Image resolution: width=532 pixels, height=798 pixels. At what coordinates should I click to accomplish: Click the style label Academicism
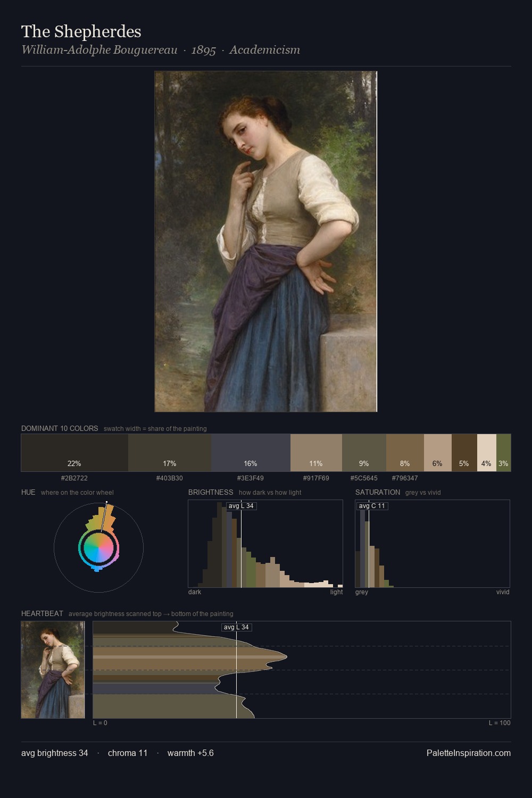(x=264, y=50)
